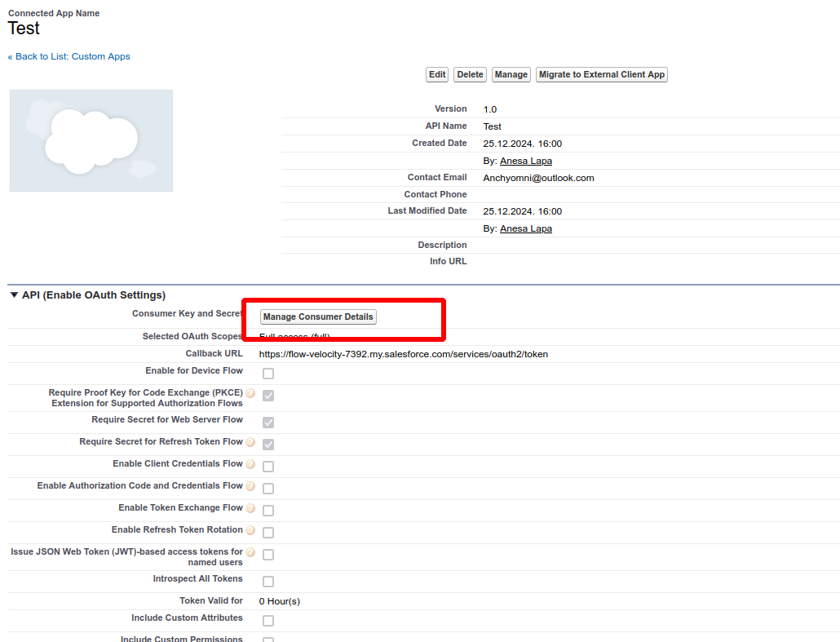Enable Authorization Code and Credentials Flow checkbox
The width and height of the screenshot is (840, 642).
[x=268, y=489]
